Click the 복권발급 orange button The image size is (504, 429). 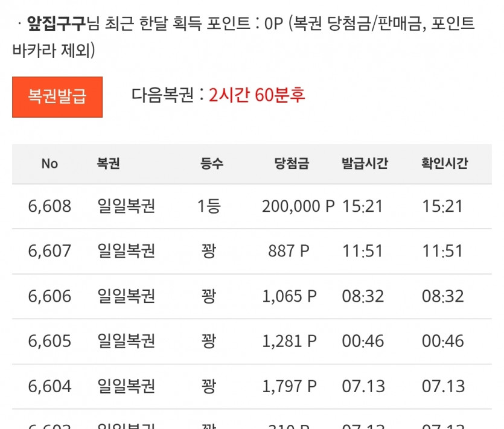[57, 97]
